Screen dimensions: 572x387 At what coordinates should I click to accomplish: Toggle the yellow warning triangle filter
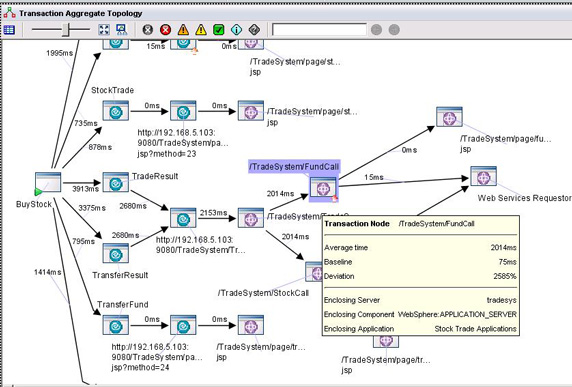click(201, 30)
